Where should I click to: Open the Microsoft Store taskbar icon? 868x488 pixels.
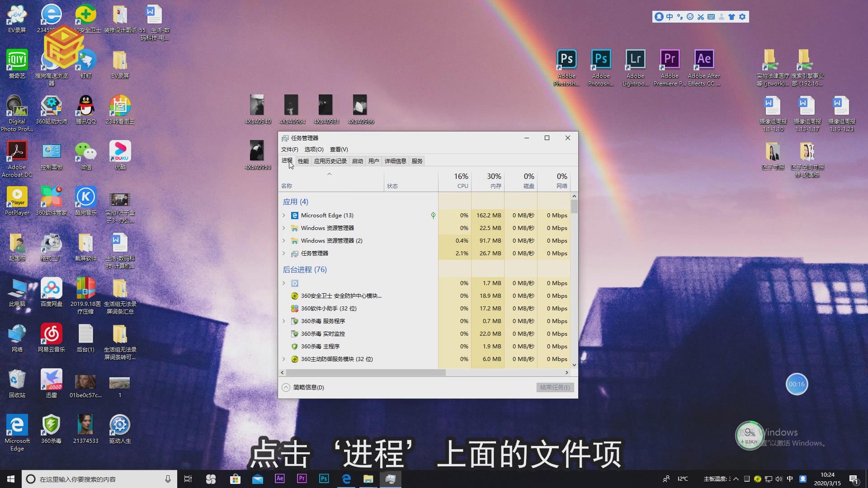coord(235,479)
